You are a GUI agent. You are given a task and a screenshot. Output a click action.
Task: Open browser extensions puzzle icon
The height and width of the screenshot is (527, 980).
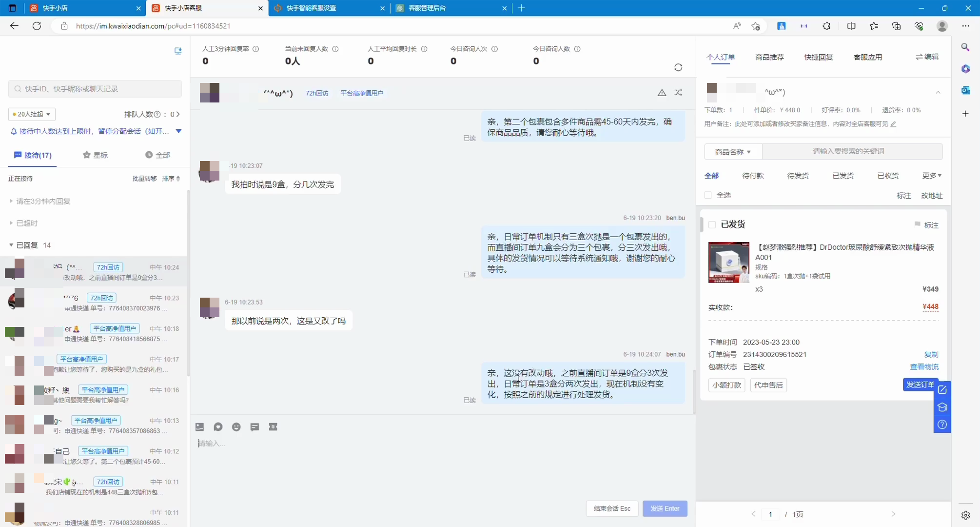[826, 26]
